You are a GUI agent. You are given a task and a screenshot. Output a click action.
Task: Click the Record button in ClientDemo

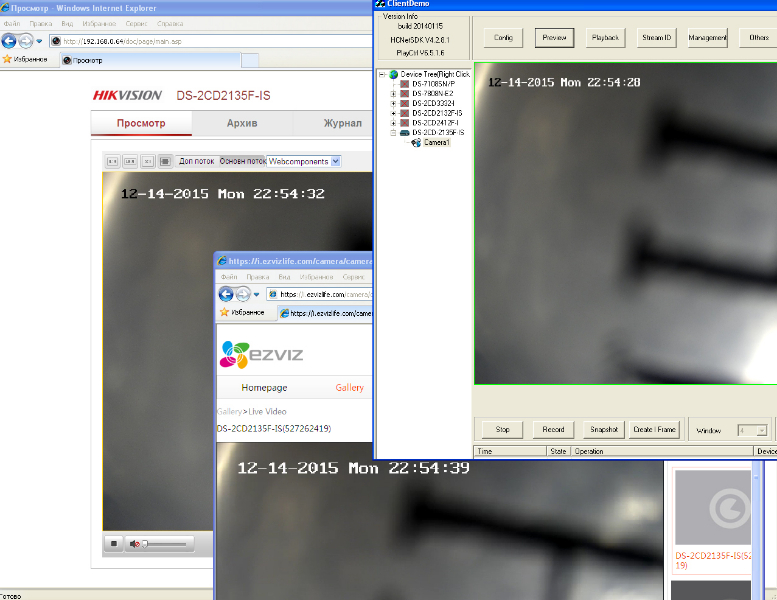553,430
